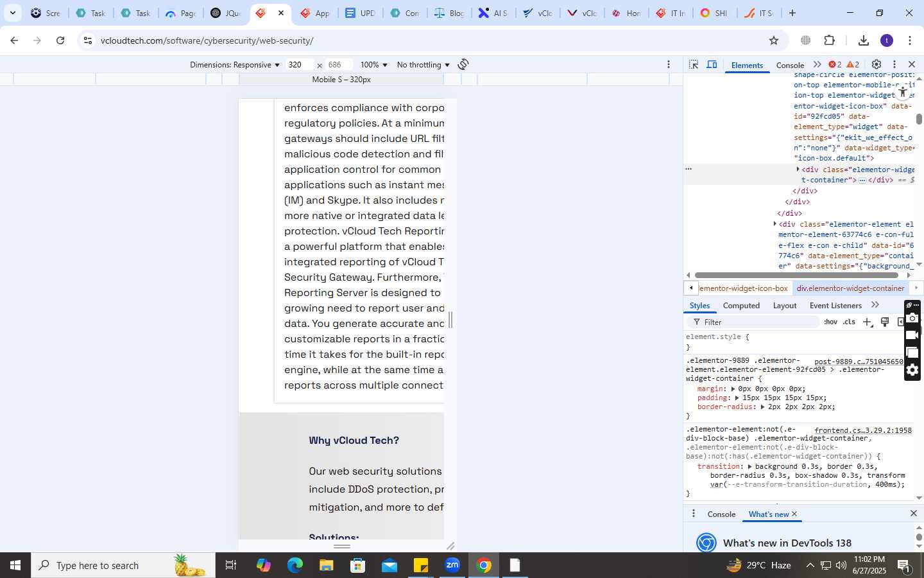The height and width of the screenshot is (578, 924).
Task: Open the frontend.cs stylesheet source link
Action: coord(863,430)
